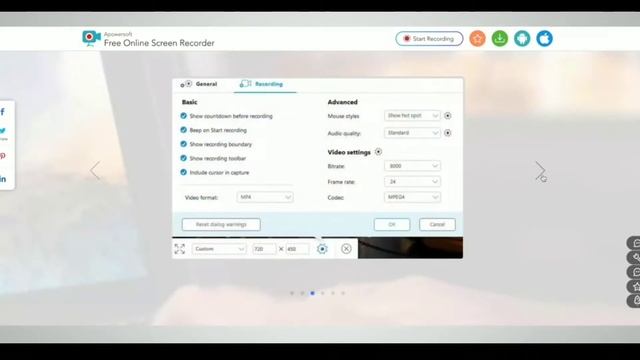Switch to the Recording tab
640x360 pixels.
[264, 84]
